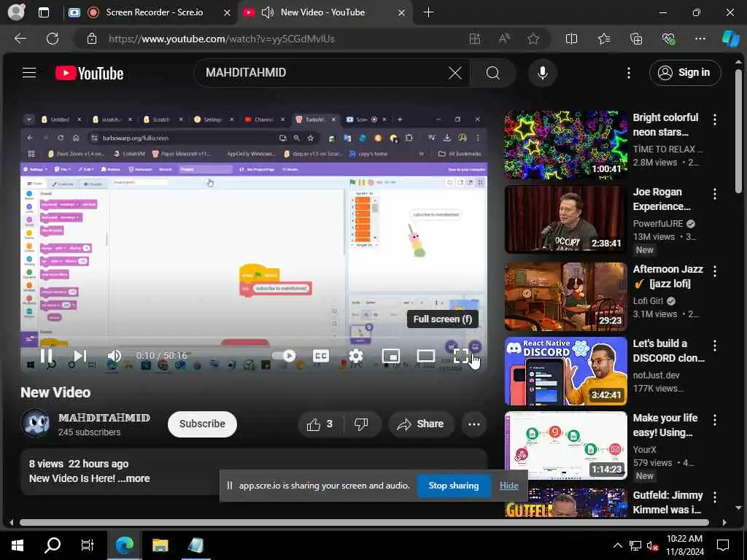The width and height of the screenshot is (747, 560).
Task: Show hidden system tray icons
Action: pyautogui.click(x=617, y=545)
